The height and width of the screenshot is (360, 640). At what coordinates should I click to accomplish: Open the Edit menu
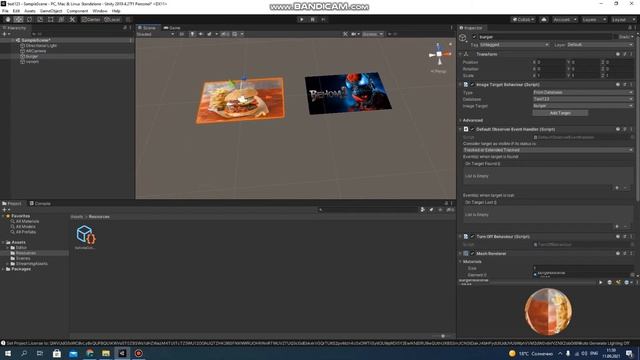pyautogui.click(x=16, y=11)
